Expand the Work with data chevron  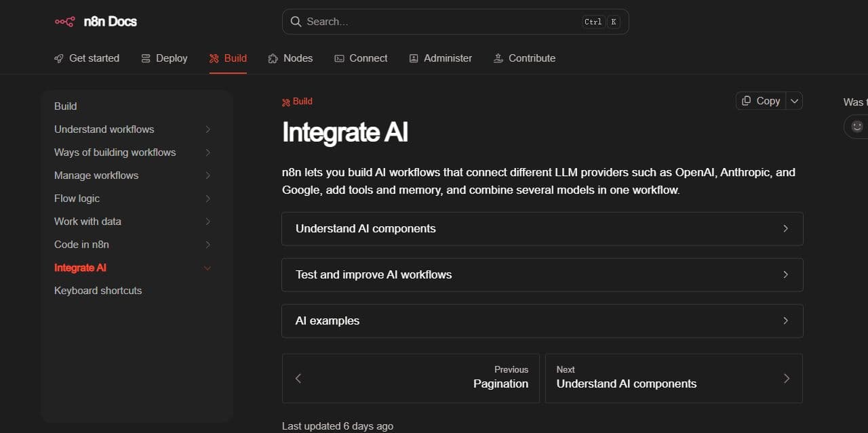(x=208, y=222)
